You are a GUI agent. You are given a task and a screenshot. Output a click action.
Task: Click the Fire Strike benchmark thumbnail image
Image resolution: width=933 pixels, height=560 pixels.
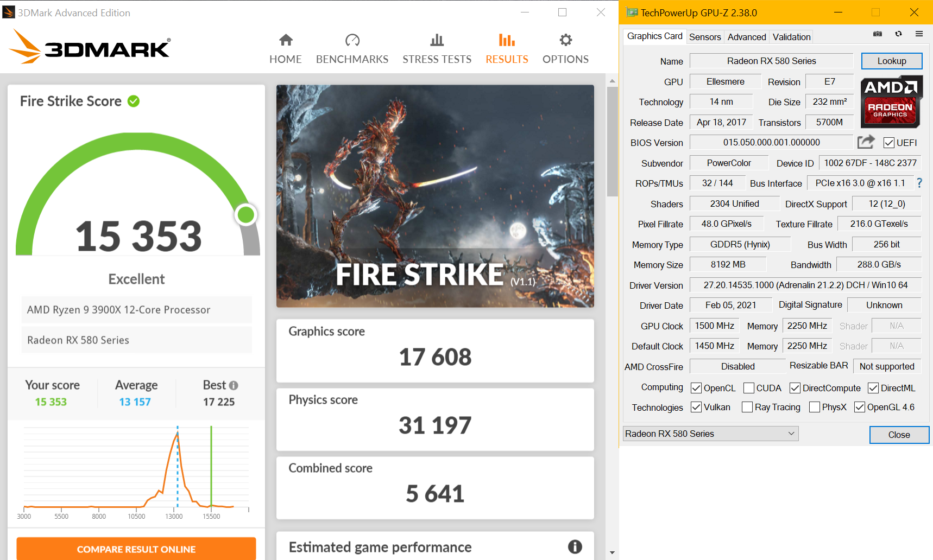coord(435,196)
